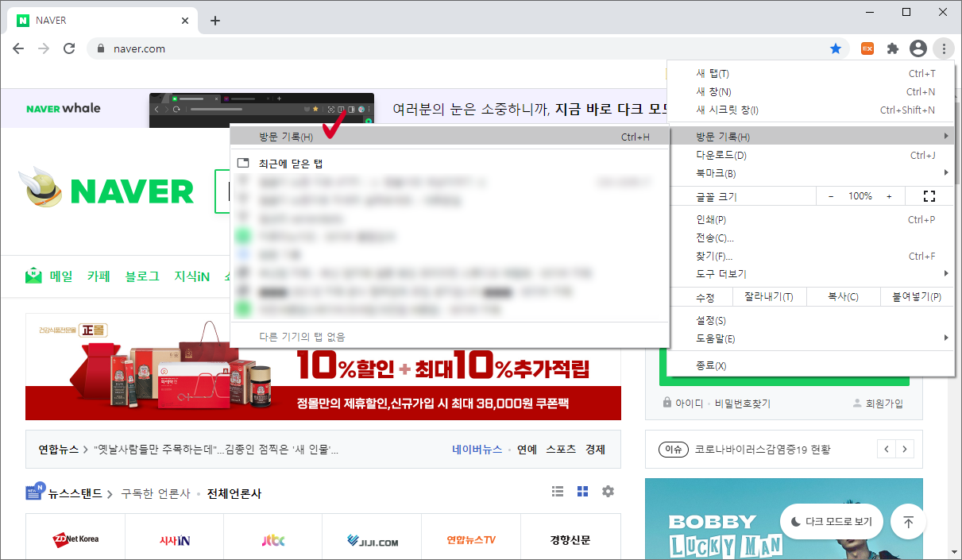
Task: Expand the 북마크(B) submenu
Action: pos(811,173)
